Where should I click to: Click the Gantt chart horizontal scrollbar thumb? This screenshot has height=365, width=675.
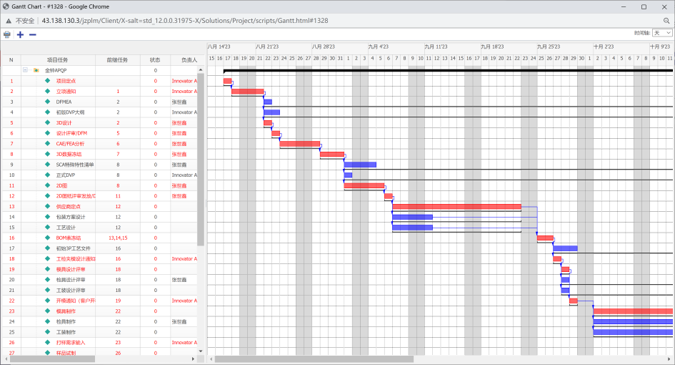coord(314,359)
